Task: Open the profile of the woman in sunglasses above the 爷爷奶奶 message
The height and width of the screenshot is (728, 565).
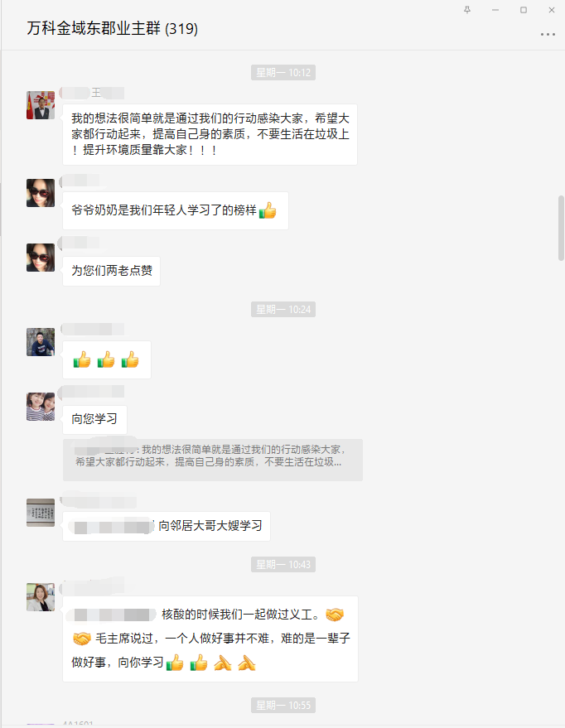Action: pos(41,193)
